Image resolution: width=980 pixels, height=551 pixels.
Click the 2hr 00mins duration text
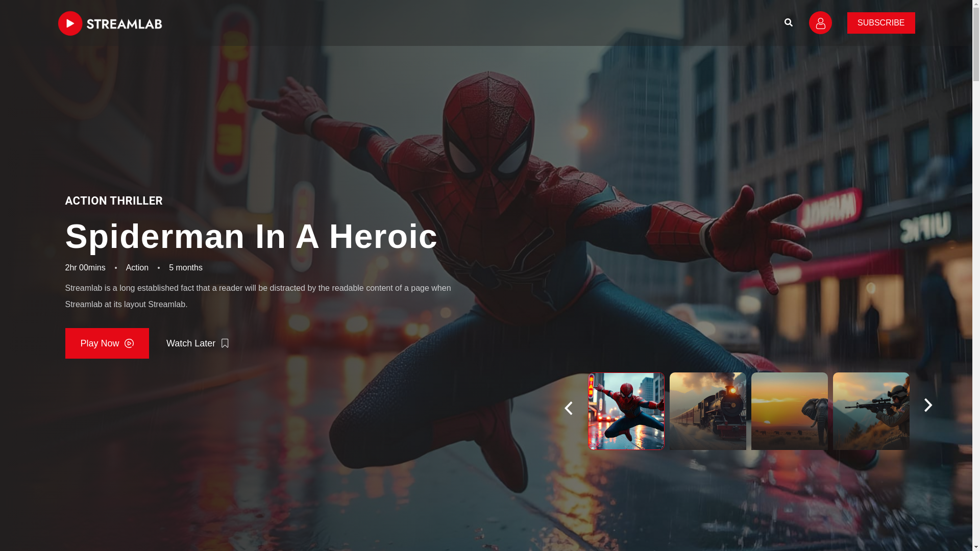[85, 268]
